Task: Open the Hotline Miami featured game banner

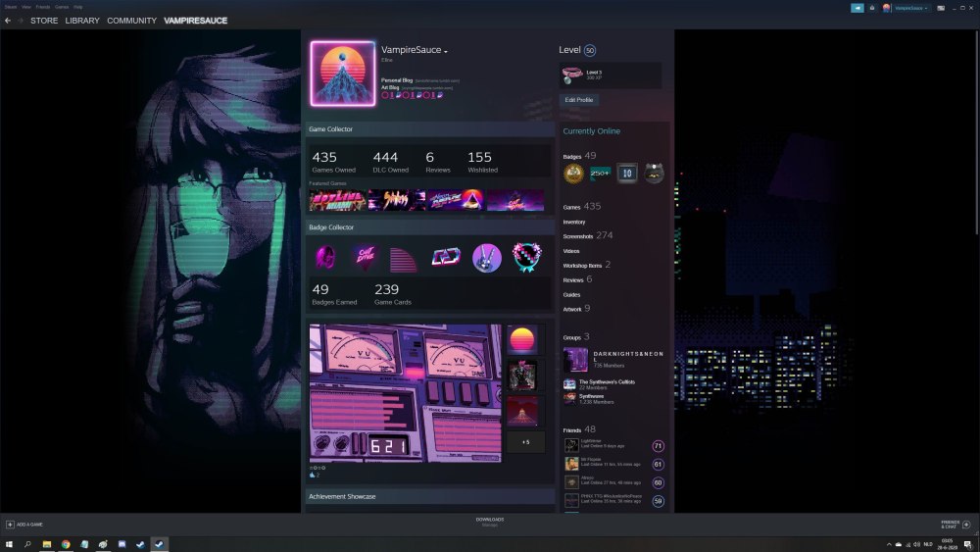Action: point(337,200)
